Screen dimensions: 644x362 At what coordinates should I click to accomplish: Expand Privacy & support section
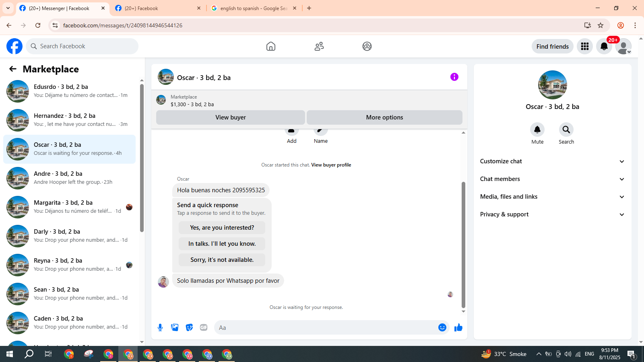pyautogui.click(x=553, y=214)
